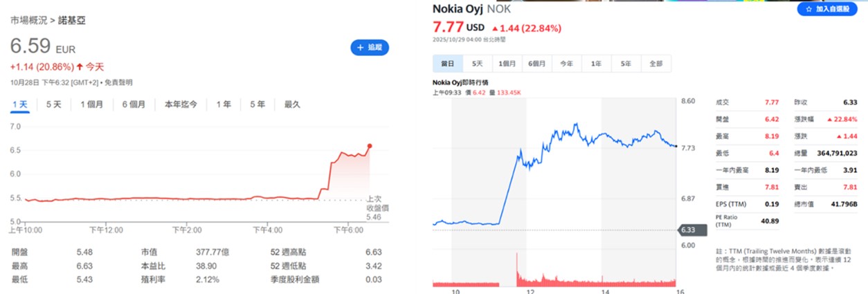The image size is (868, 294).
Task: Click the plus icon in 追蹤 button
Action: point(360,47)
